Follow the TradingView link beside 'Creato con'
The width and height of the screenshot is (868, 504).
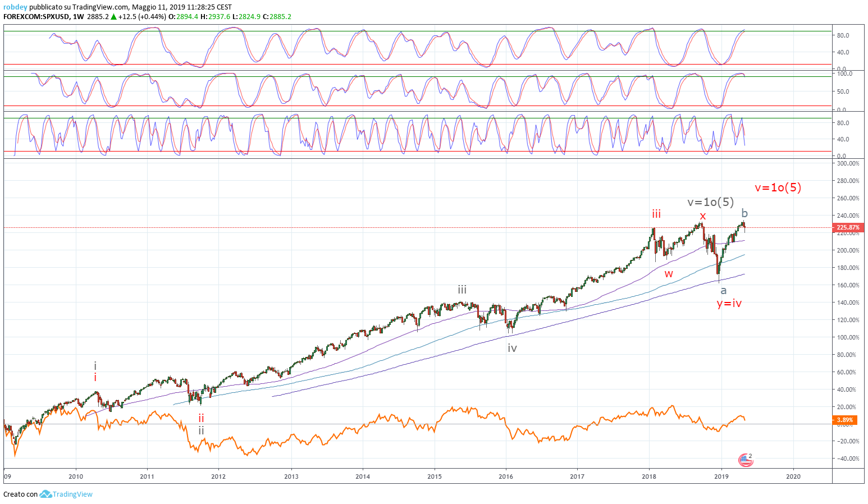tap(72, 494)
